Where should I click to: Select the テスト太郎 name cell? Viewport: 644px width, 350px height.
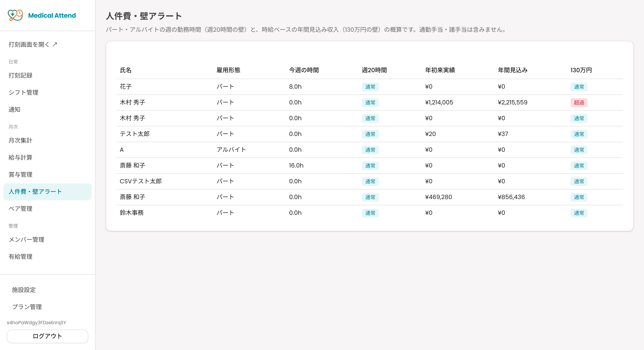click(x=135, y=134)
